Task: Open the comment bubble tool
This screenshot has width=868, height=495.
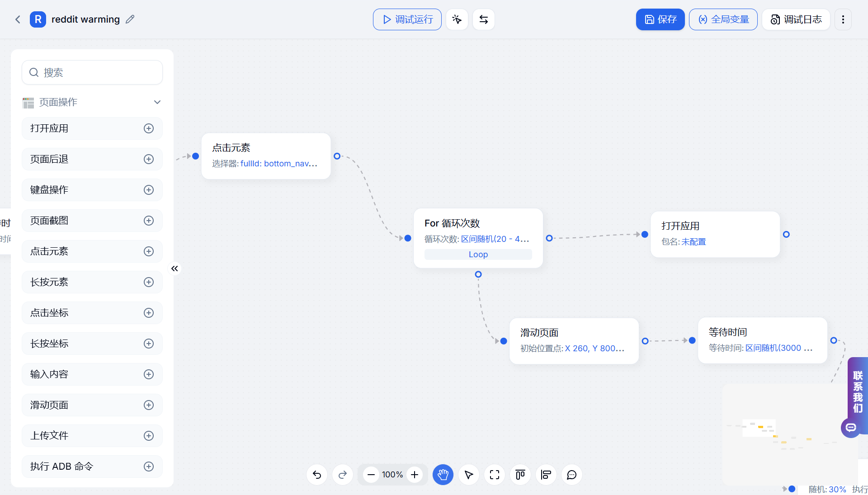Action: (572, 475)
